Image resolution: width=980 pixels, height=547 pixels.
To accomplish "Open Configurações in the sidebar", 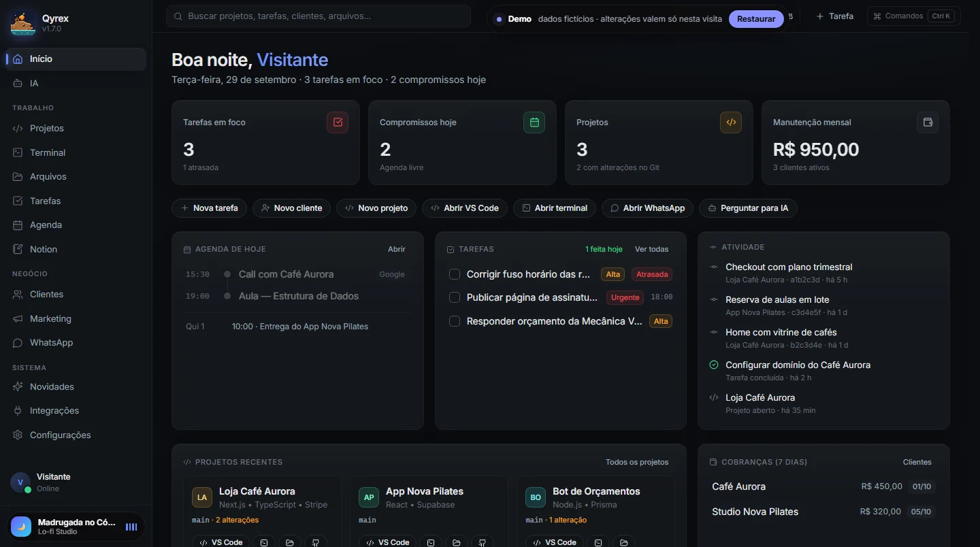I will 76,435.
